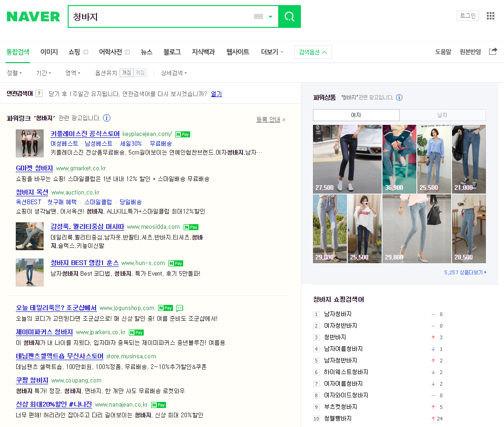Click the talk chat icon beside jogunshop.com
The image size is (504, 427).
pyautogui.click(x=180, y=308)
